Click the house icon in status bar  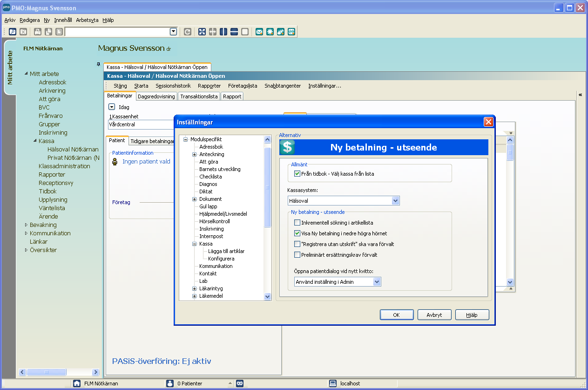pos(77,383)
